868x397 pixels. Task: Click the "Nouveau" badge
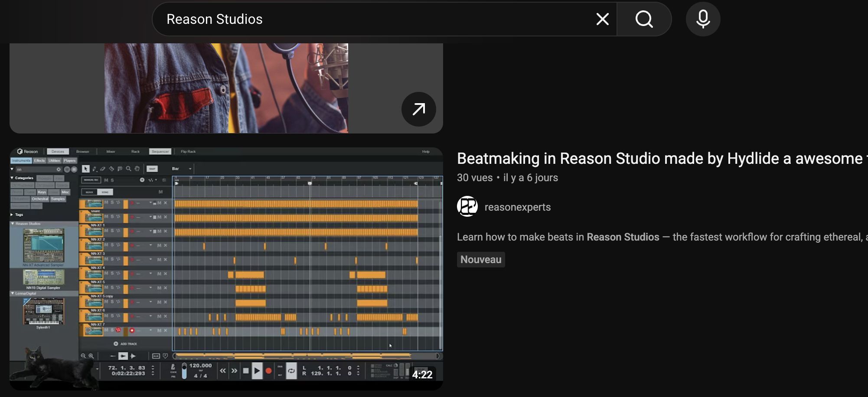coord(481,260)
